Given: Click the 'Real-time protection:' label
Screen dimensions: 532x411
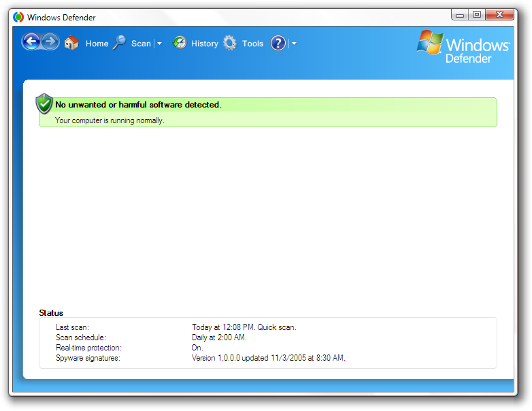Looking at the screenshot, I should click(88, 348).
